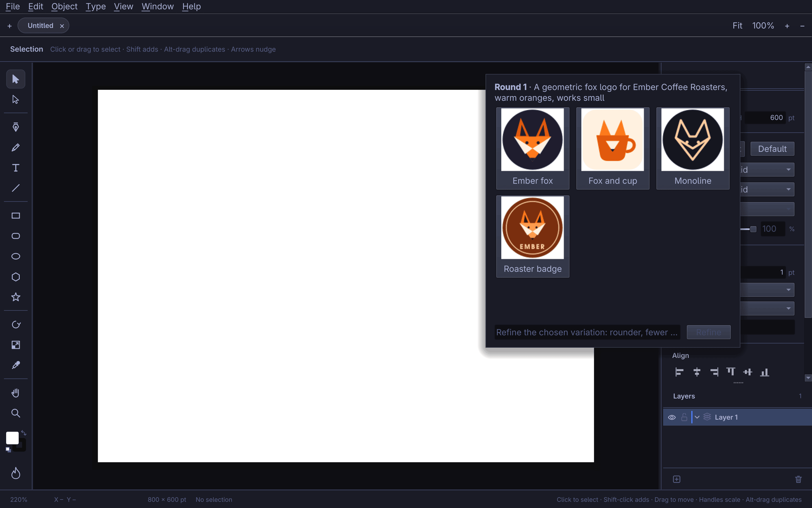The width and height of the screenshot is (812, 508).
Task: Select the Eyedropper tool
Action: tap(16, 365)
